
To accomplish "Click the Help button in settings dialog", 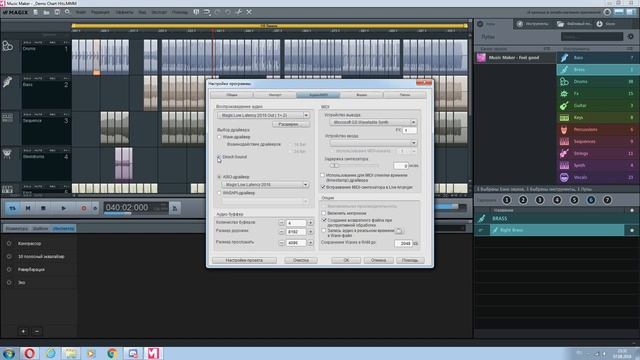I will coord(410,260).
